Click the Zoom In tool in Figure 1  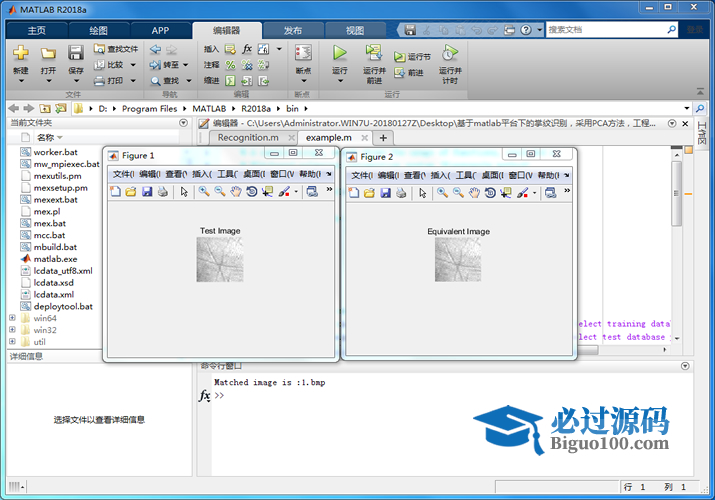click(x=204, y=191)
